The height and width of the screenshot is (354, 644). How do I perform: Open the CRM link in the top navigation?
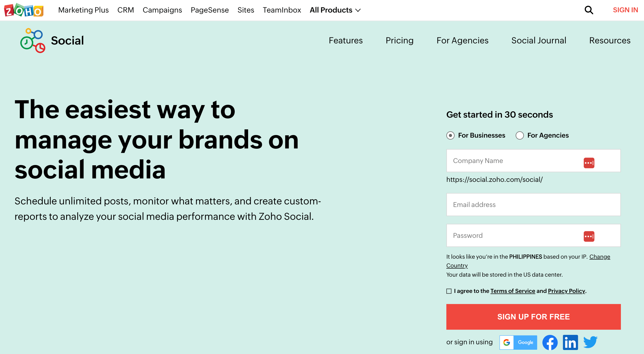(x=126, y=10)
